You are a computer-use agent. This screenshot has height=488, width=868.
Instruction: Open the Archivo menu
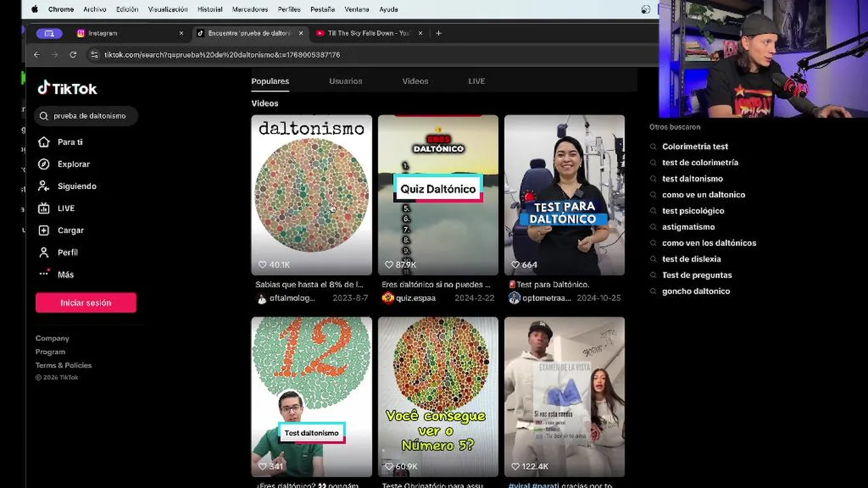click(95, 9)
